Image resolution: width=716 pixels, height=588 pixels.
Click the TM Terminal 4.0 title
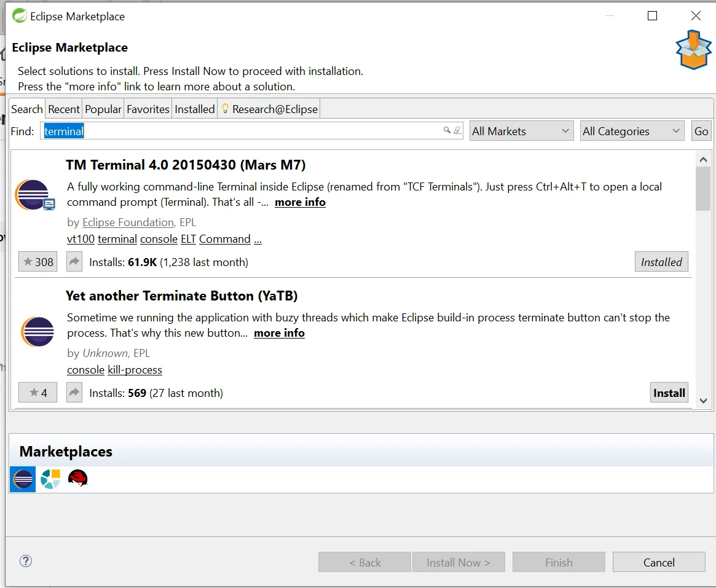point(186,165)
